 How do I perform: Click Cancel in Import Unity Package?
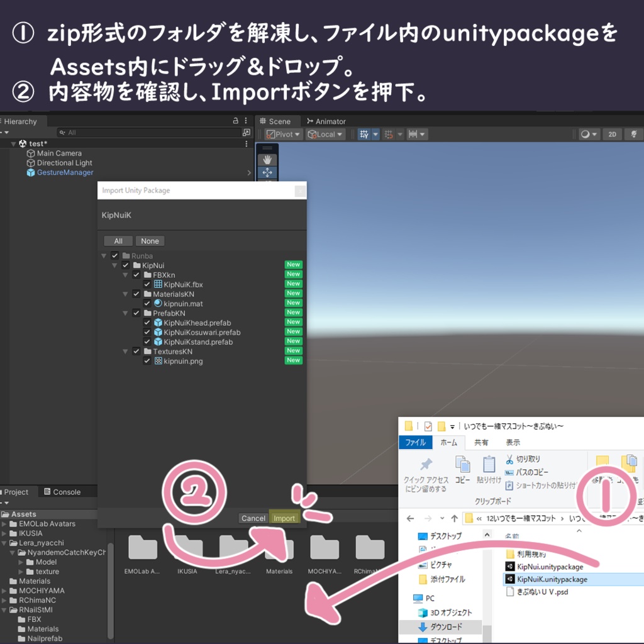(253, 518)
